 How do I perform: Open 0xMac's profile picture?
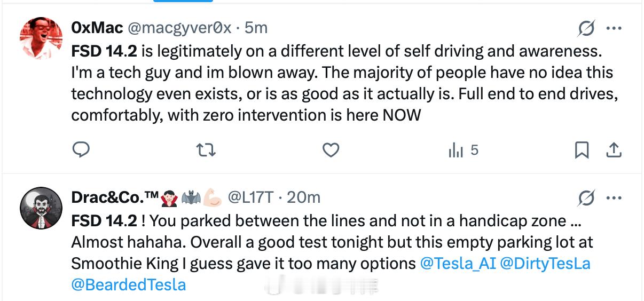41,37
